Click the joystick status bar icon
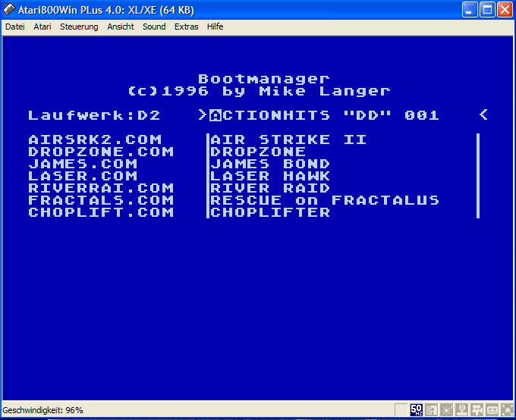Viewport: 516px width, 420px height. (461, 410)
